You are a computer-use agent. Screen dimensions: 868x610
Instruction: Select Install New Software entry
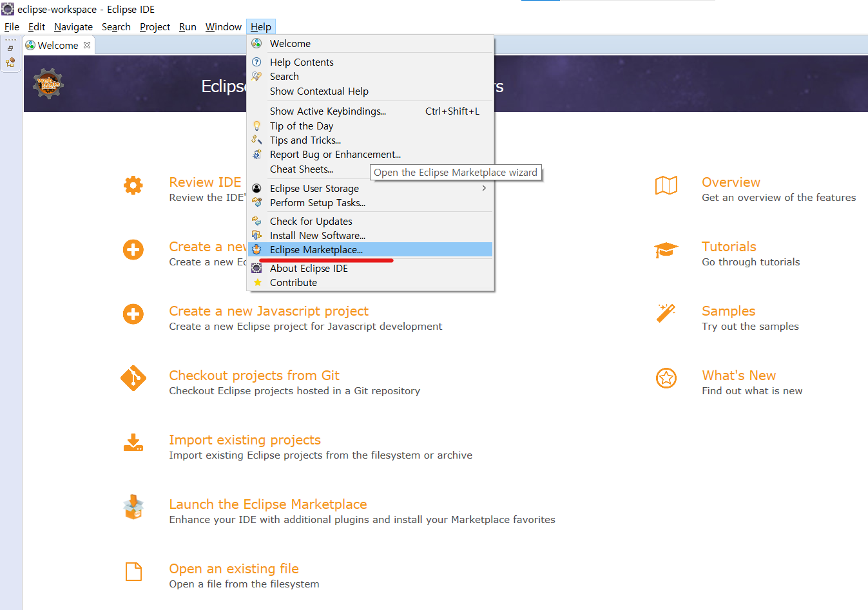coord(371,236)
